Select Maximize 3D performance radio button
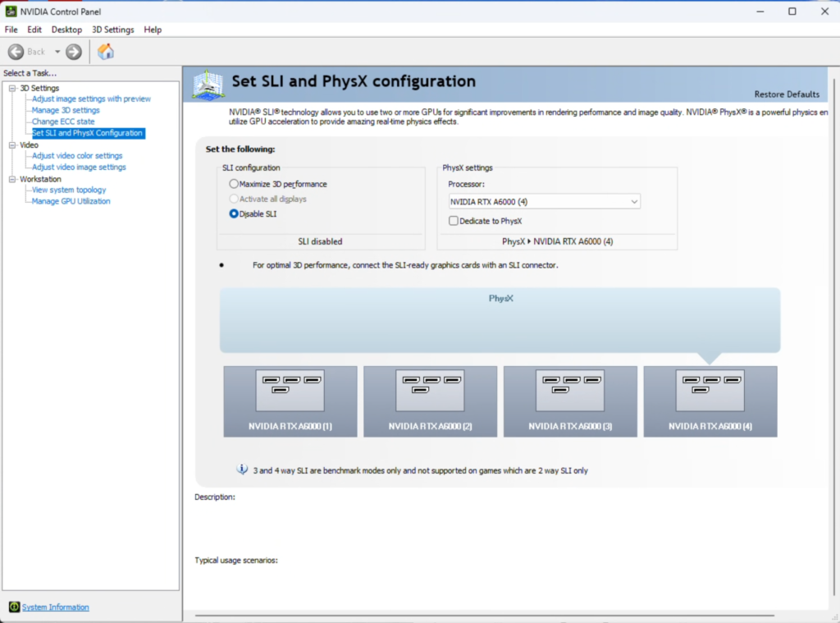The width and height of the screenshot is (840, 623). 235,184
